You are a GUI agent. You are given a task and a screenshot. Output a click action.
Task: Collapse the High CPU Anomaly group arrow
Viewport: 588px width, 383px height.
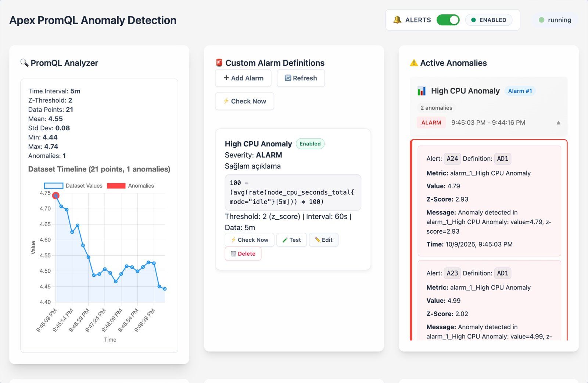click(x=558, y=123)
